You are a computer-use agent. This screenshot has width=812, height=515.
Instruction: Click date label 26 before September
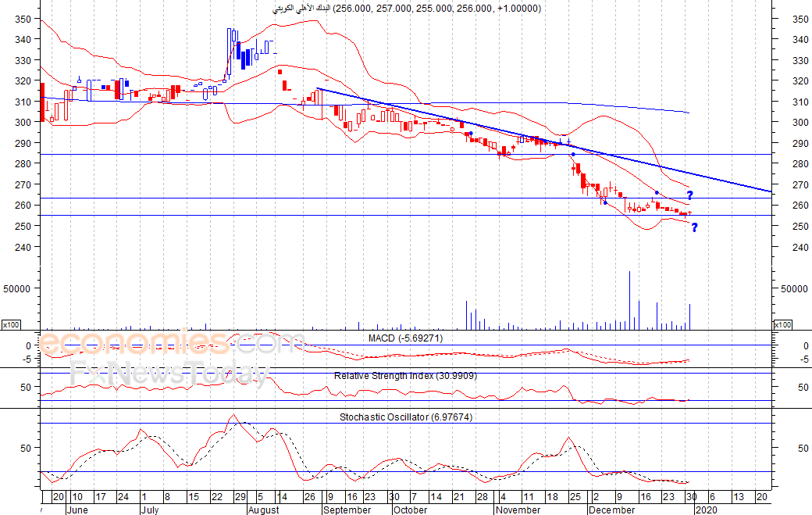310,497
